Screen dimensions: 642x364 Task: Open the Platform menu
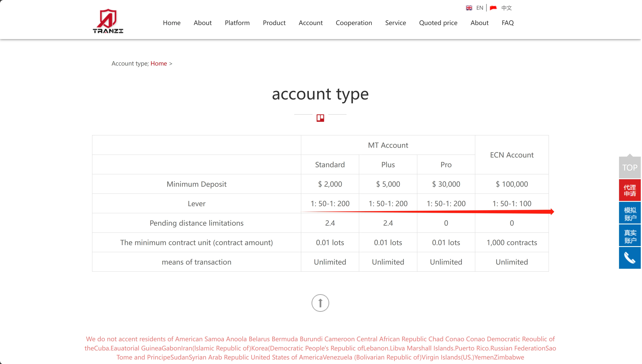pos(237,23)
